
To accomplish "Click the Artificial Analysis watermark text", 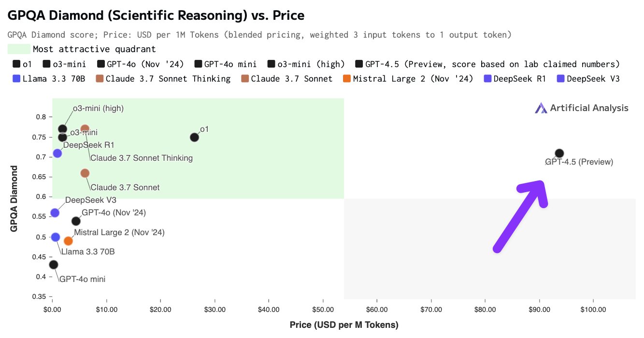I will pos(589,108).
